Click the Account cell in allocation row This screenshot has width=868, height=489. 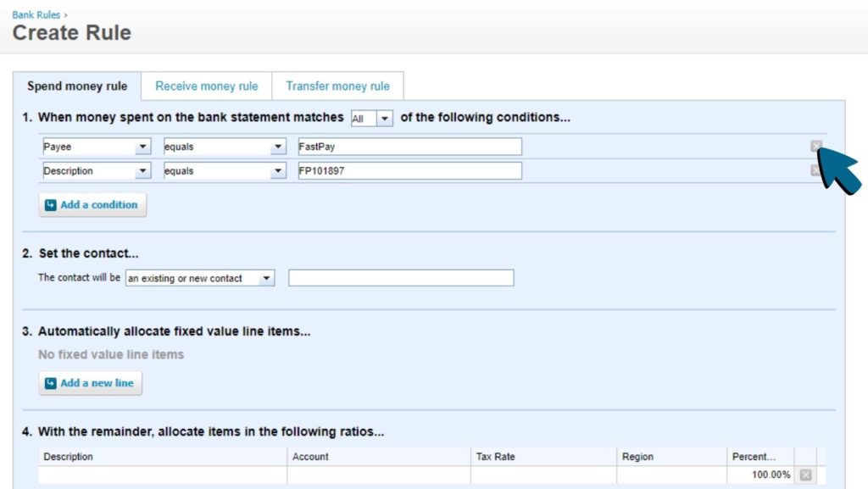click(x=378, y=475)
